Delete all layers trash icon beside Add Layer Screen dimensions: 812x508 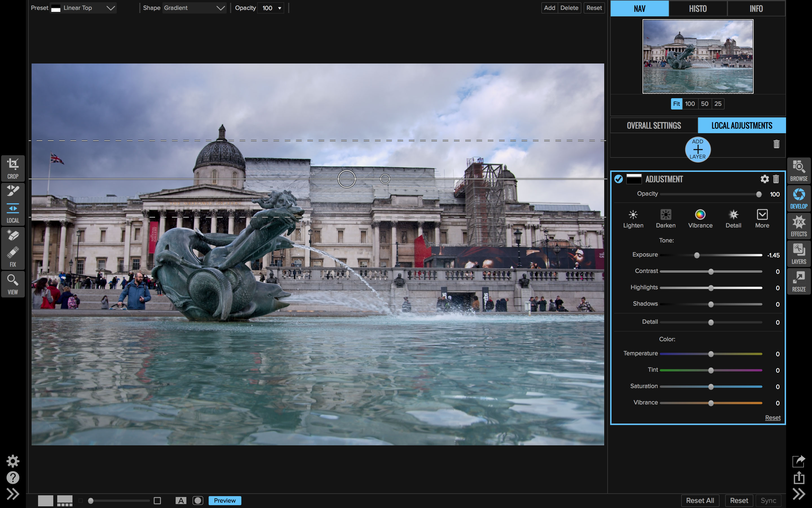(776, 144)
